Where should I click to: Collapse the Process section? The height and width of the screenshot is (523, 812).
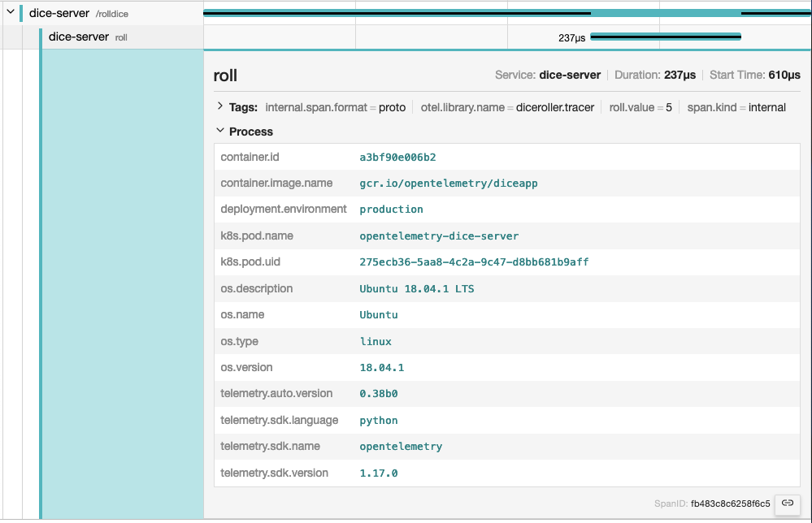click(219, 132)
